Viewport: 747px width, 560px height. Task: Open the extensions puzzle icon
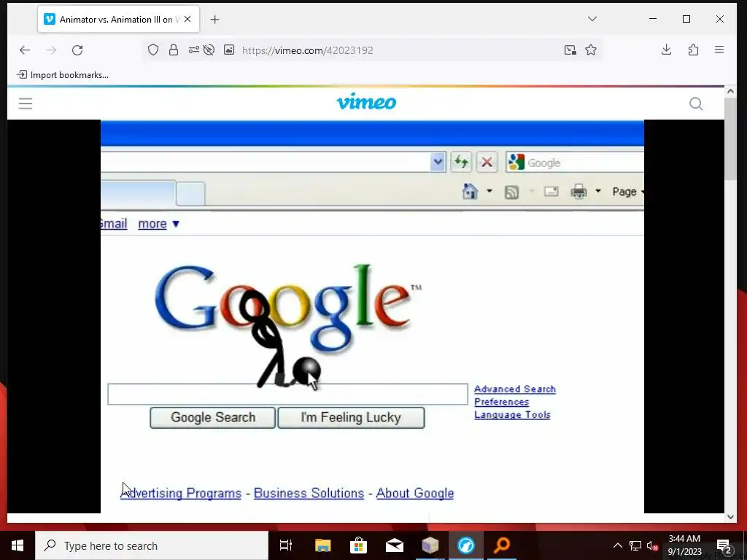click(x=693, y=50)
